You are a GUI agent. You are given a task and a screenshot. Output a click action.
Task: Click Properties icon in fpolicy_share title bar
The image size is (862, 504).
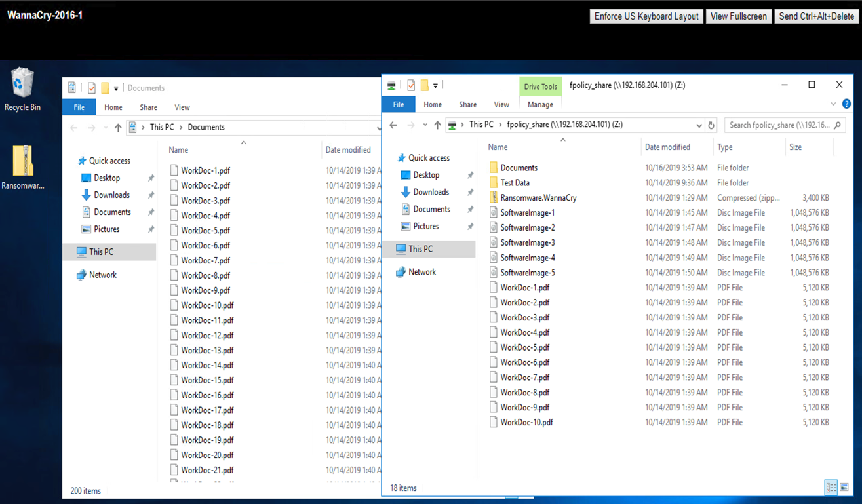411,85
